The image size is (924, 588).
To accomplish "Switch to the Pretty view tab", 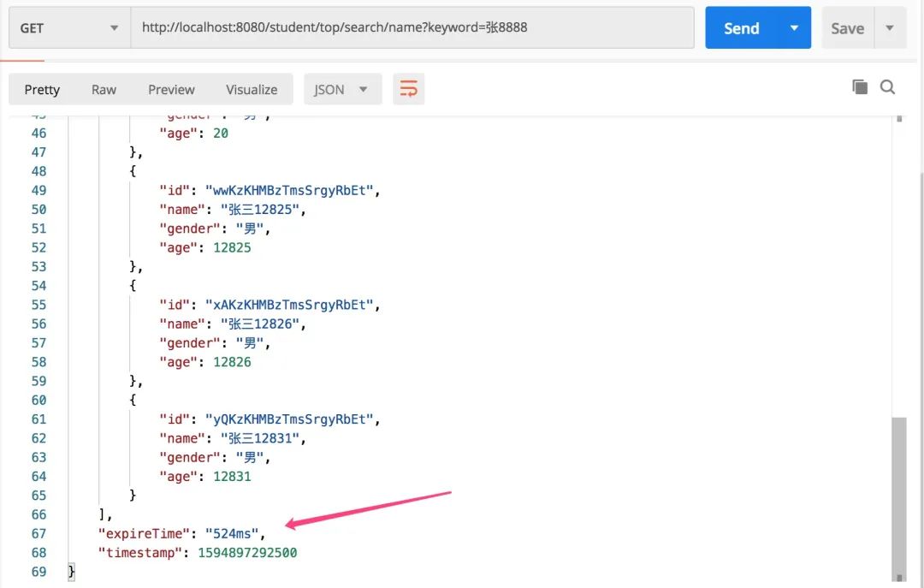I will (x=42, y=89).
